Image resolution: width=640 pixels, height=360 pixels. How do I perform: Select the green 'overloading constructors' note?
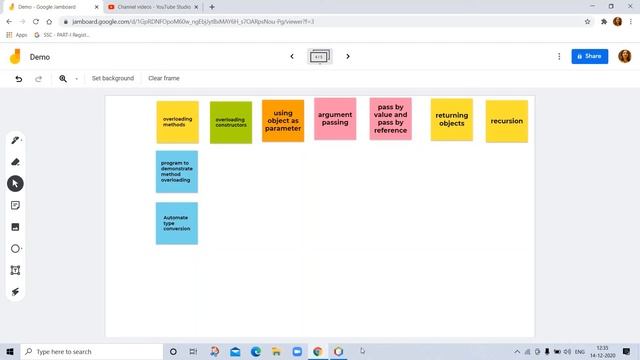(231, 122)
